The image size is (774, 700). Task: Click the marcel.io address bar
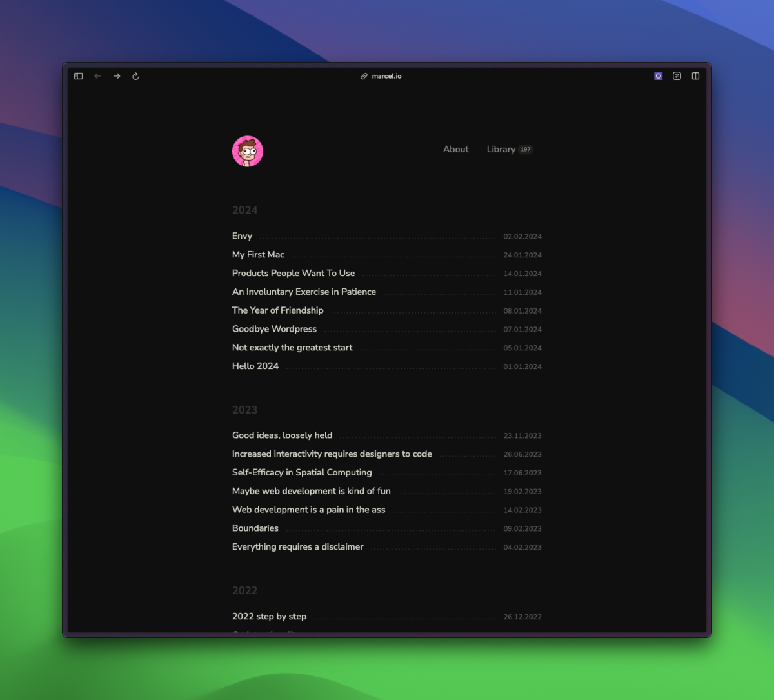click(x=386, y=76)
